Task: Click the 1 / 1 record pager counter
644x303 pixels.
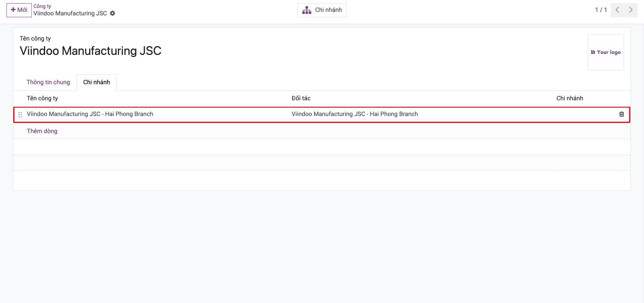Action: pyautogui.click(x=601, y=10)
